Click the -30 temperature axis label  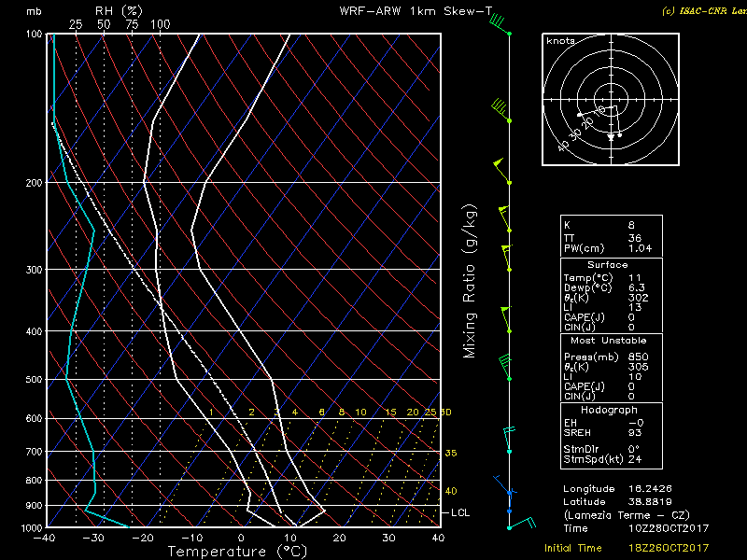click(x=93, y=539)
